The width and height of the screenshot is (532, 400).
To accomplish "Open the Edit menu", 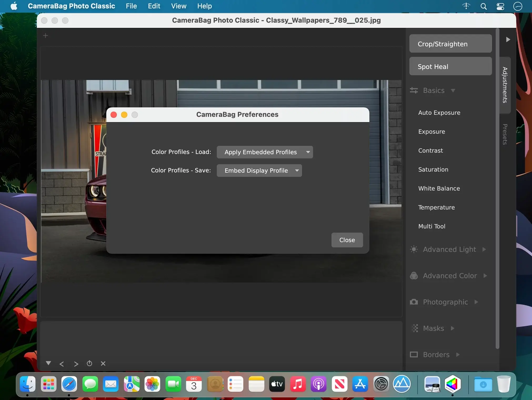I will 154,6.
